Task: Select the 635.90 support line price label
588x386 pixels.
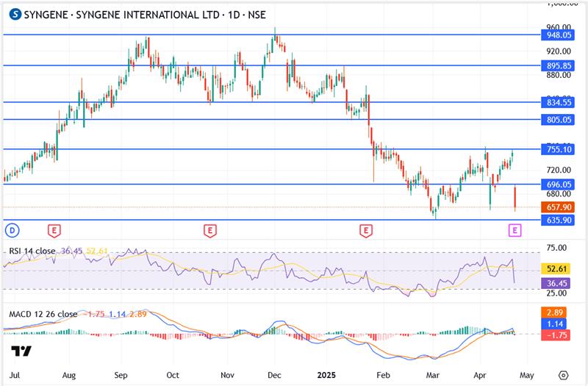Action: [x=556, y=219]
